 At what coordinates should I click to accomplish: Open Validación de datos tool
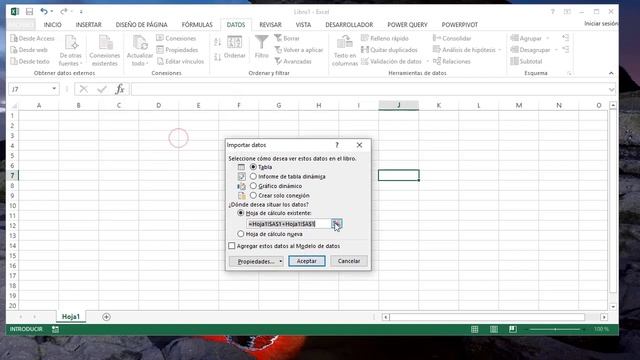tap(391, 61)
